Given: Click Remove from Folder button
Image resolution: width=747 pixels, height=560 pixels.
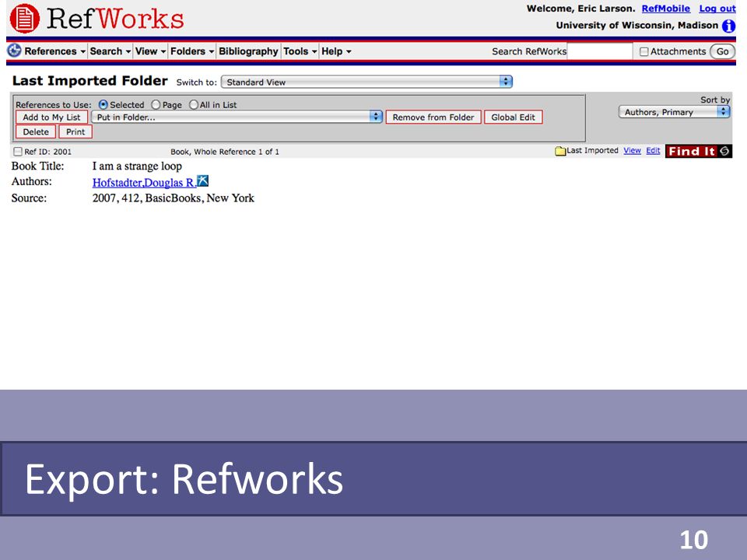Looking at the screenshot, I should [433, 117].
